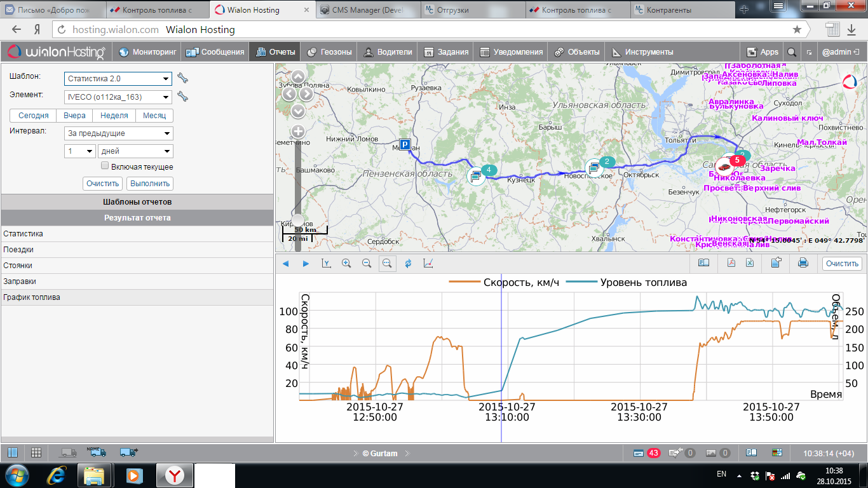
Task: Click the Выполнить button
Action: pos(150,184)
